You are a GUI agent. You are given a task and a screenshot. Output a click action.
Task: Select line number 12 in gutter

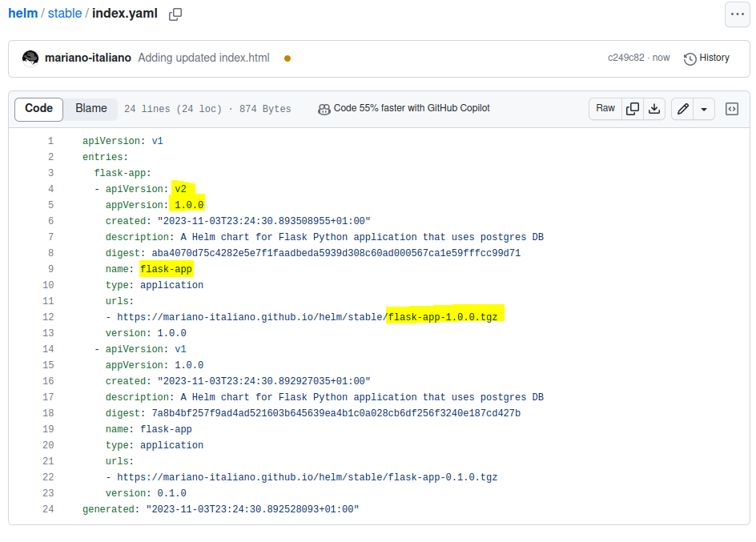(48, 317)
